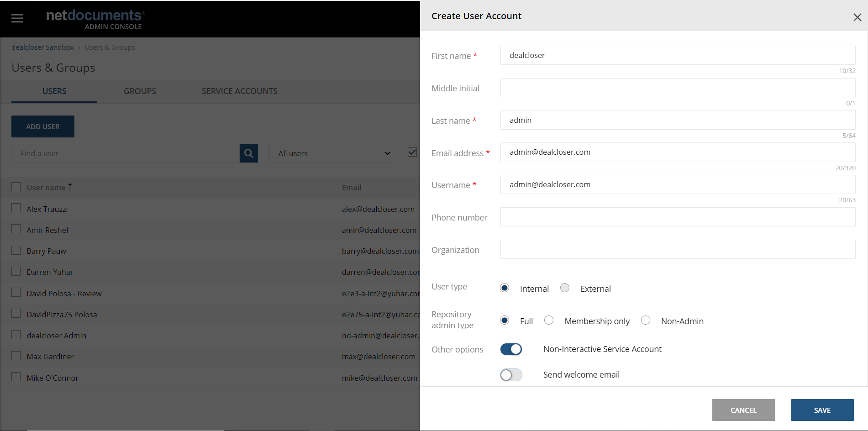
Task: Select External user type
Action: pos(565,288)
